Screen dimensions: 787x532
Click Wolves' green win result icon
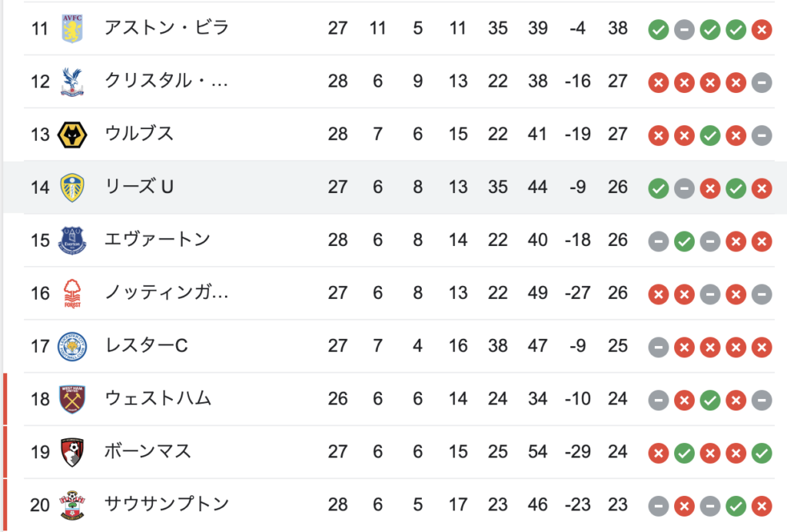709,135
